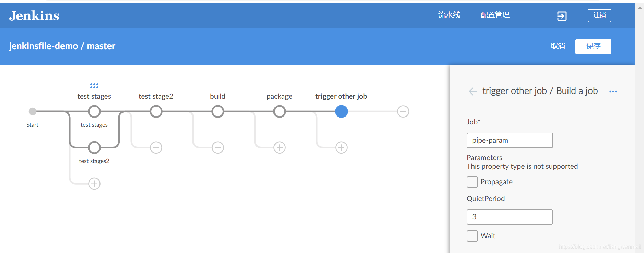Add parallel stage under build
Screen dimensions: 644x253
[218, 147]
